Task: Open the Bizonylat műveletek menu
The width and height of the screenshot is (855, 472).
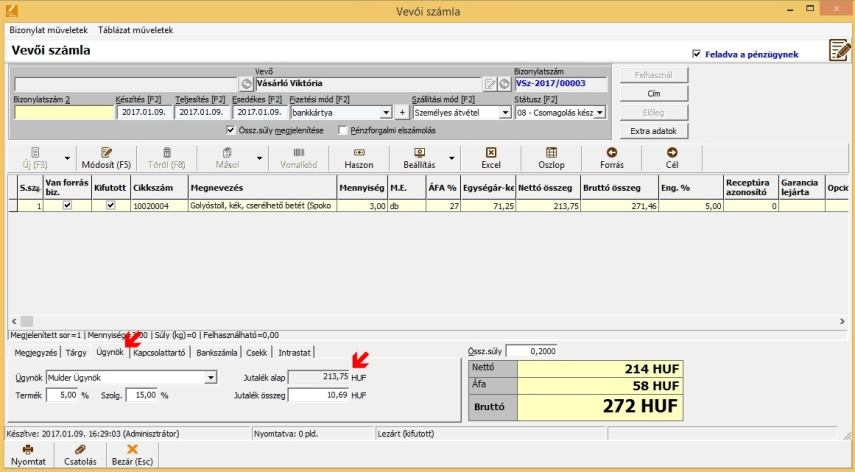Action: [48, 30]
